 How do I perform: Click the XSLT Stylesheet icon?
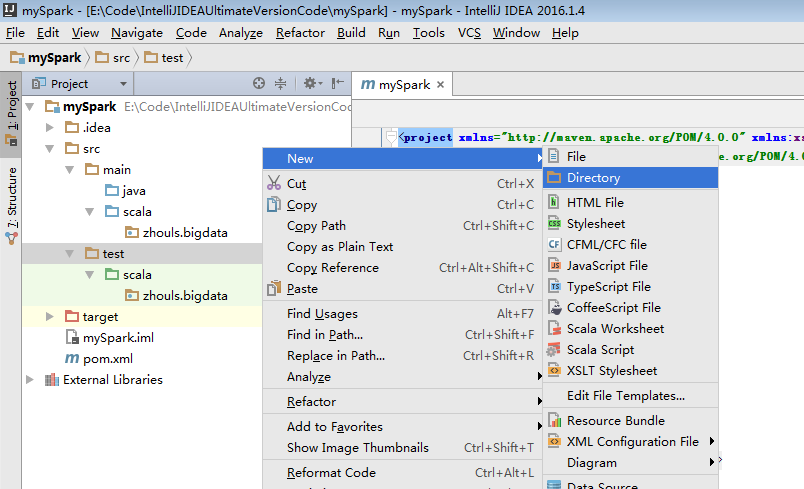click(x=554, y=370)
